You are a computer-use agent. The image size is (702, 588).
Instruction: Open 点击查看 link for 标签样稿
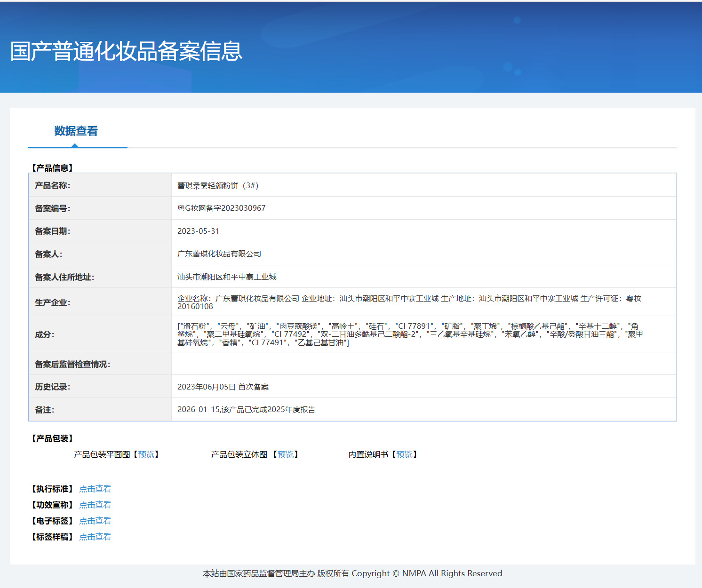point(95,537)
